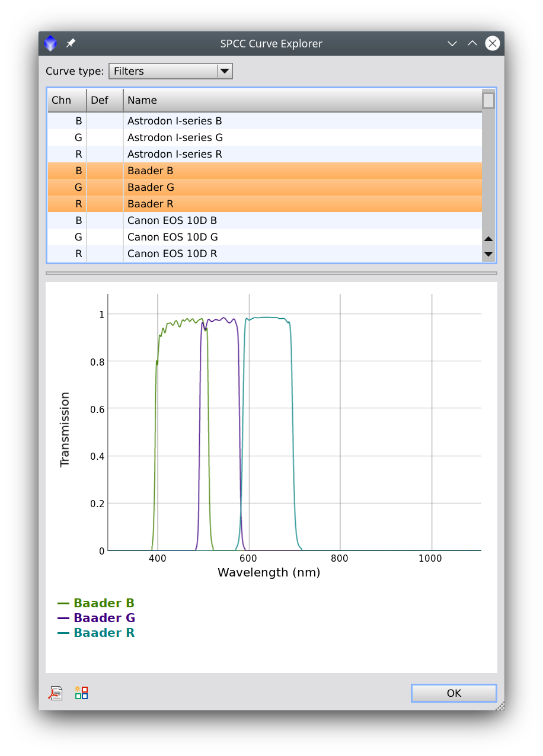Select the Canon EOS 10D R row

pos(264,254)
